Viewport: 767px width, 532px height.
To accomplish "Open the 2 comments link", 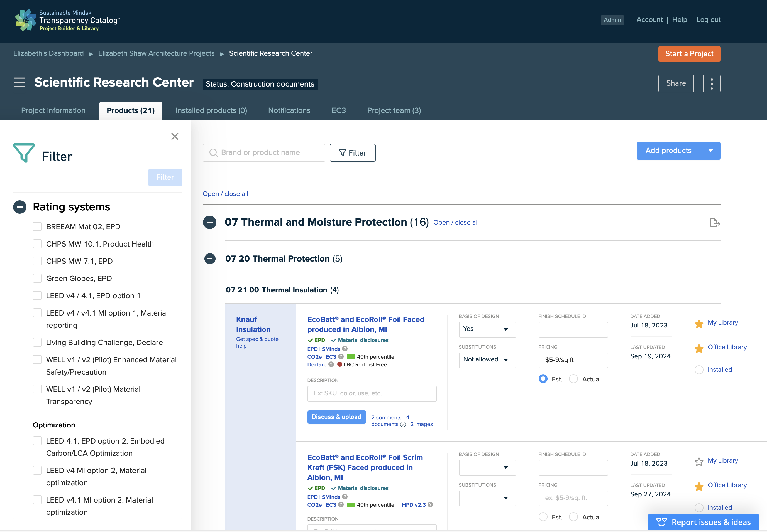I will tap(386, 417).
